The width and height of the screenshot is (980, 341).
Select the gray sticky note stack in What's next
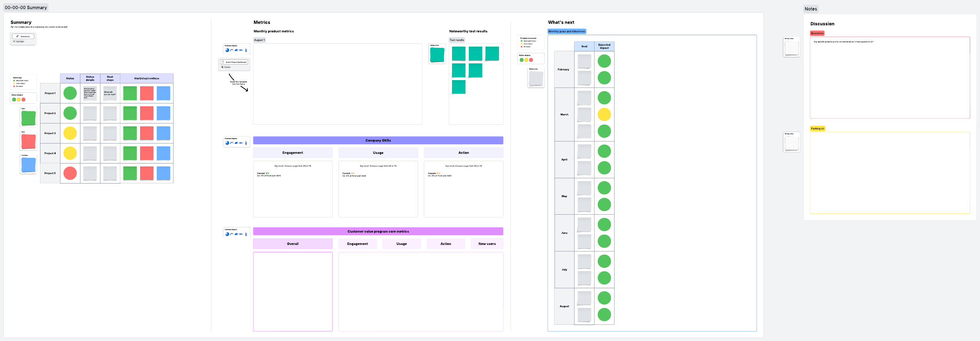(536, 78)
